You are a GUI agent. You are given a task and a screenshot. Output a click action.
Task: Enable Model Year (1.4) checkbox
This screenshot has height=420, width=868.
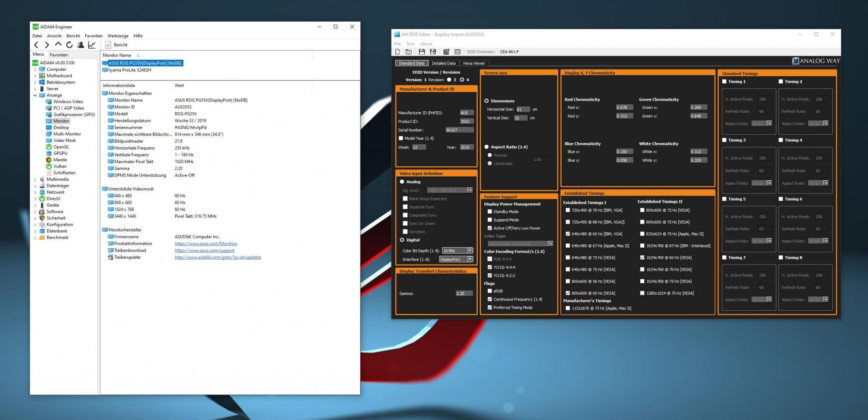[x=401, y=138]
